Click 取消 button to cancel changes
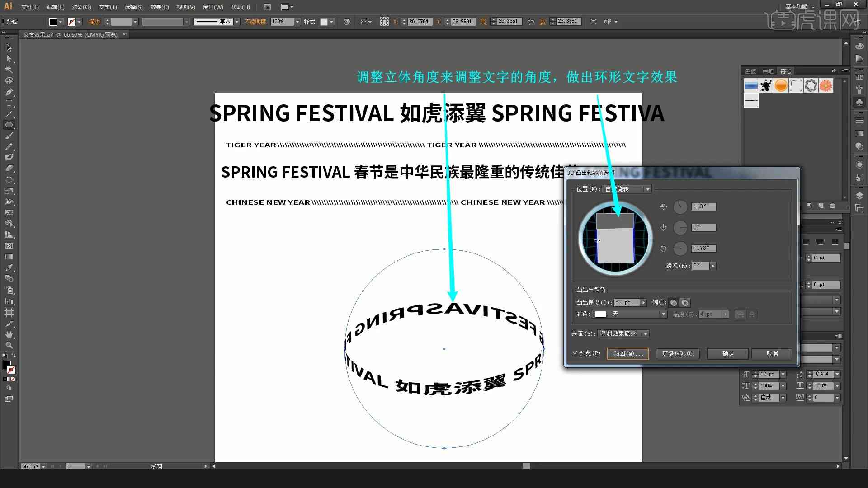This screenshot has height=488, width=868. tap(772, 353)
